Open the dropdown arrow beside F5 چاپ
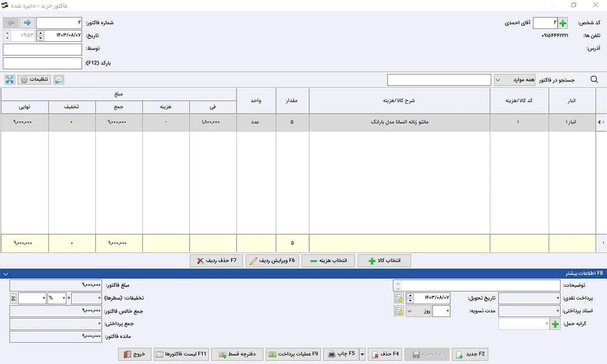This screenshot has width=607, height=364. (x=362, y=354)
